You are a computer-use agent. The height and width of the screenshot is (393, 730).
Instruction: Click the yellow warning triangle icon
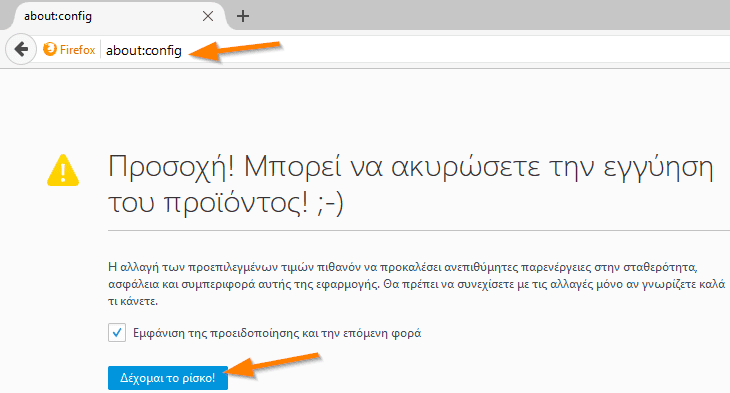[63, 170]
